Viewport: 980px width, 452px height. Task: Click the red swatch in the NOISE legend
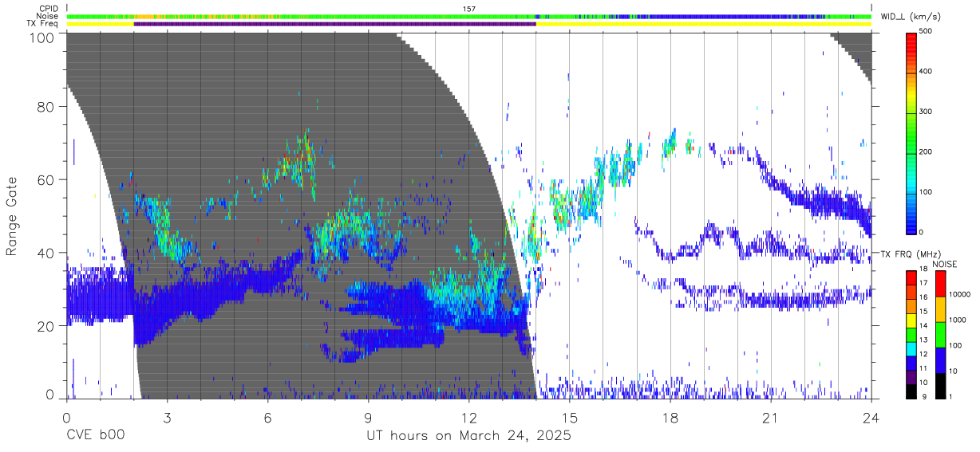tap(939, 284)
